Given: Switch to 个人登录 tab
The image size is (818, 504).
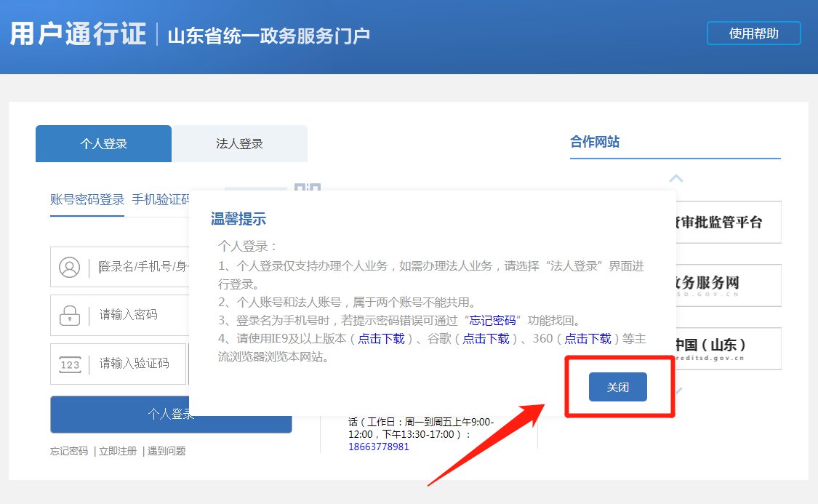Looking at the screenshot, I should pyautogui.click(x=103, y=143).
